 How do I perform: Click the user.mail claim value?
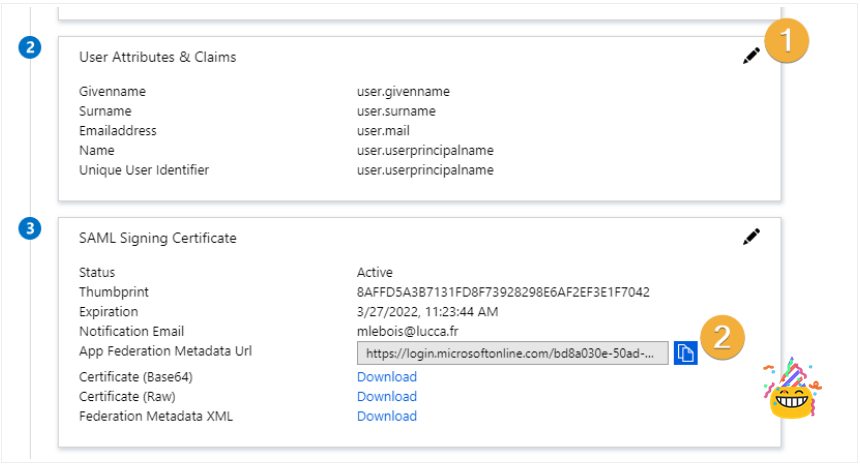tap(383, 131)
